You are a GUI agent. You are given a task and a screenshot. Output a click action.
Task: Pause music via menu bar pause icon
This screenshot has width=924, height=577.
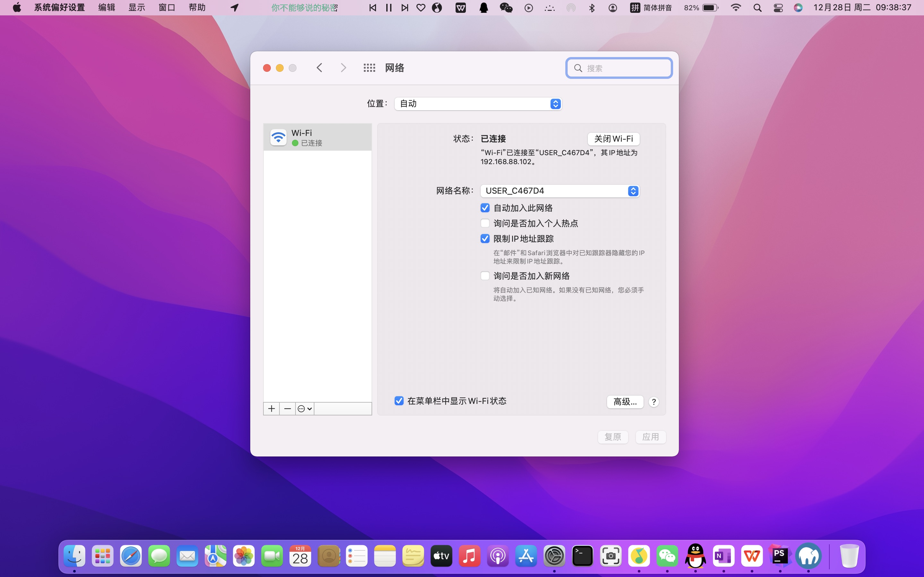click(x=389, y=8)
